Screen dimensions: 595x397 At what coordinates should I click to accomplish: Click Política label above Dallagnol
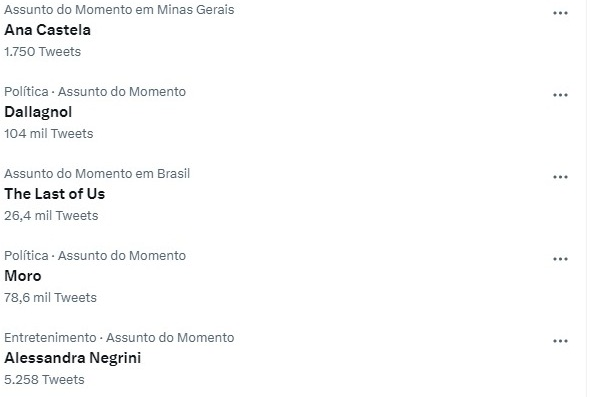click(x=26, y=91)
